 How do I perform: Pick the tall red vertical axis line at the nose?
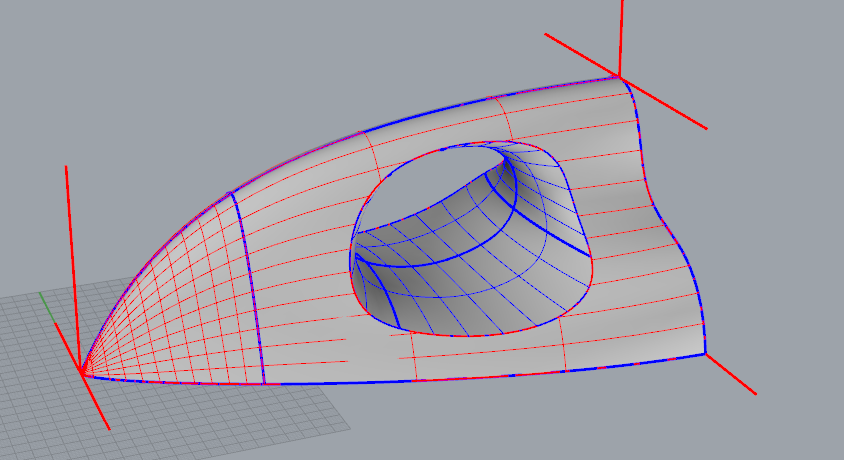coord(73,268)
